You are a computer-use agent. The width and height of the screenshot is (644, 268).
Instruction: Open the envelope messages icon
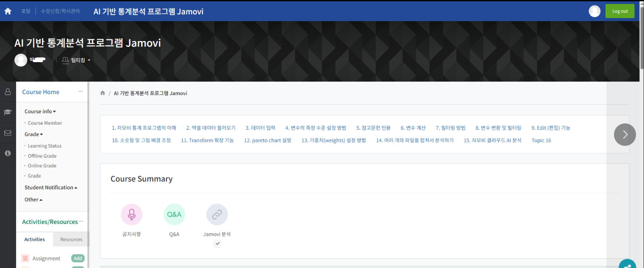pos(8,133)
